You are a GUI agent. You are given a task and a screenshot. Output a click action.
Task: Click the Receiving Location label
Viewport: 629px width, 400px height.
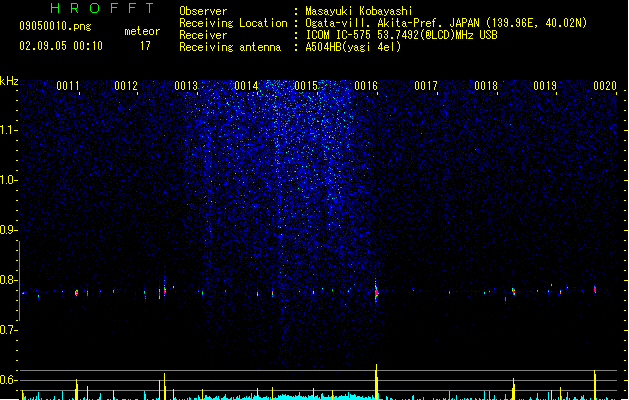pyautogui.click(x=233, y=23)
